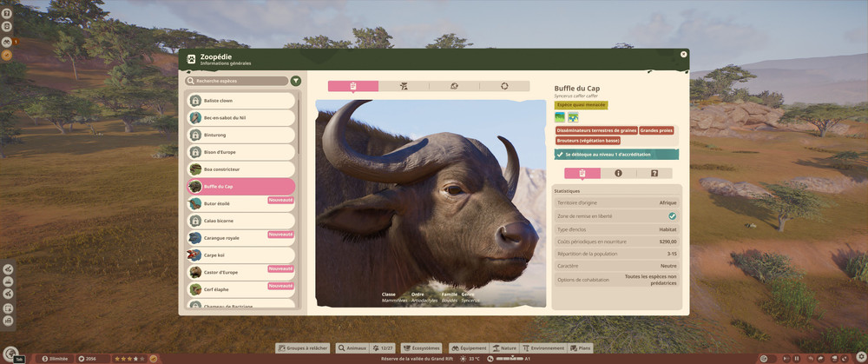Open Groupes à relâcher button
The width and height of the screenshot is (868, 364).
(x=303, y=348)
